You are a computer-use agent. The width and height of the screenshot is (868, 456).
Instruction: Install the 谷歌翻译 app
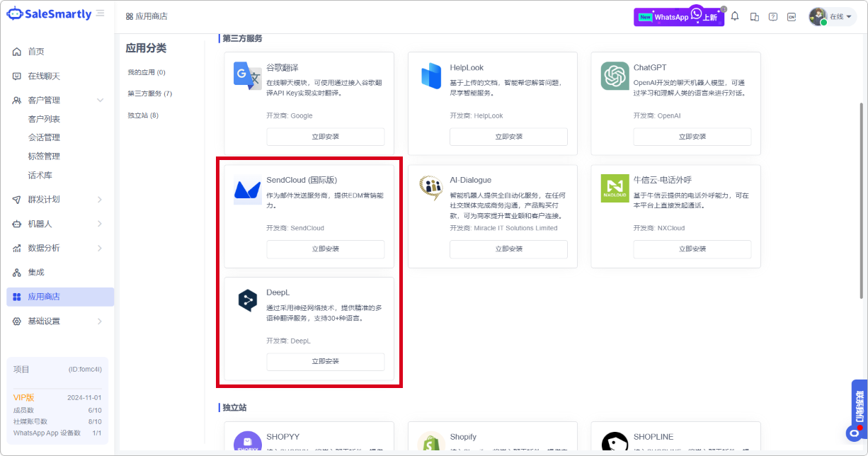(x=325, y=137)
